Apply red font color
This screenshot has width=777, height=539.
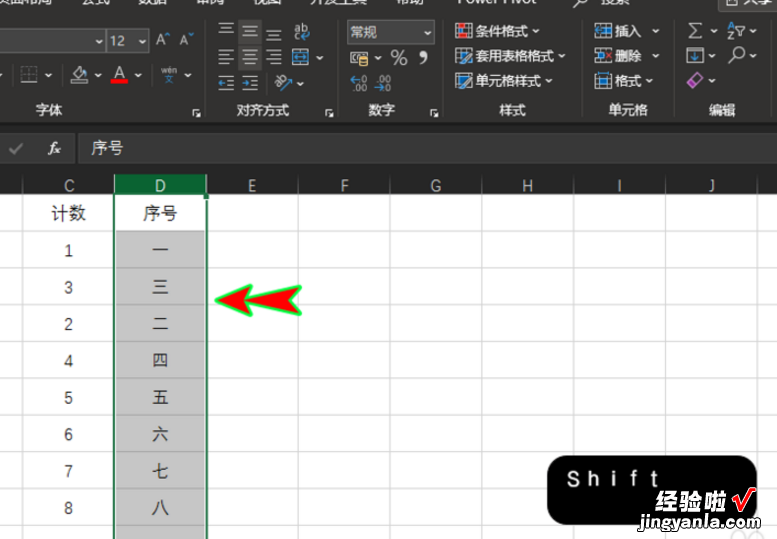[119, 74]
